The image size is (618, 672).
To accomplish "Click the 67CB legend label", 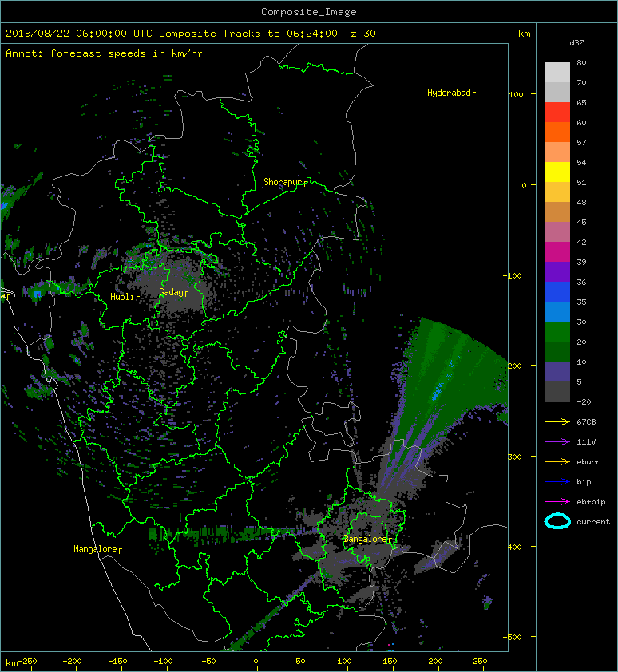I will coord(586,422).
